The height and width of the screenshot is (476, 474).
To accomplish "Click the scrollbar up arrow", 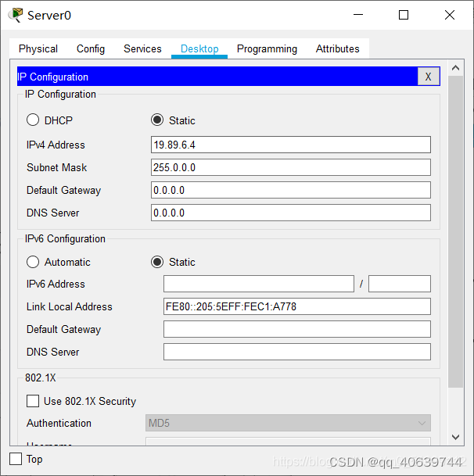I will (x=455, y=68).
